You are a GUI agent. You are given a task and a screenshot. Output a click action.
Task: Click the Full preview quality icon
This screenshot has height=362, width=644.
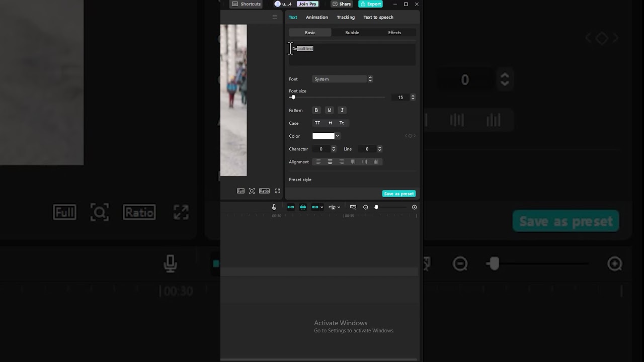[241, 191]
